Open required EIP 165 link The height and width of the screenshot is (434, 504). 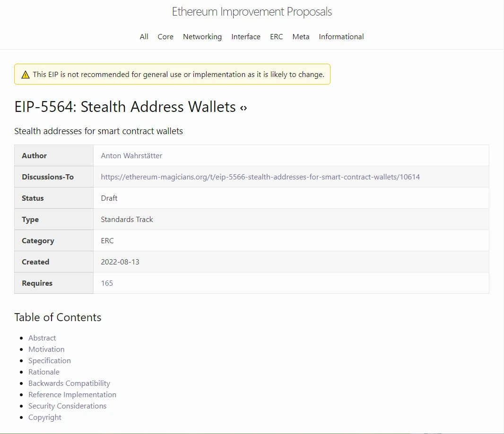coord(107,283)
